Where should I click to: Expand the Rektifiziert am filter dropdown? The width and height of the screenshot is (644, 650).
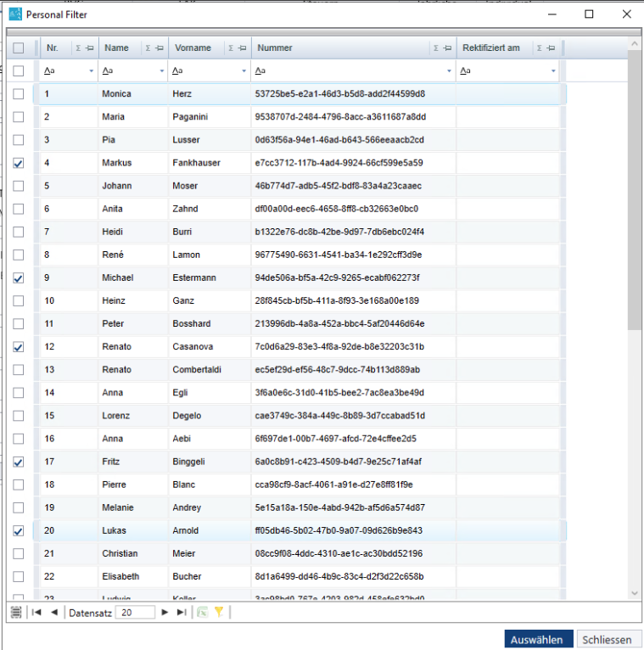tap(553, 71)
